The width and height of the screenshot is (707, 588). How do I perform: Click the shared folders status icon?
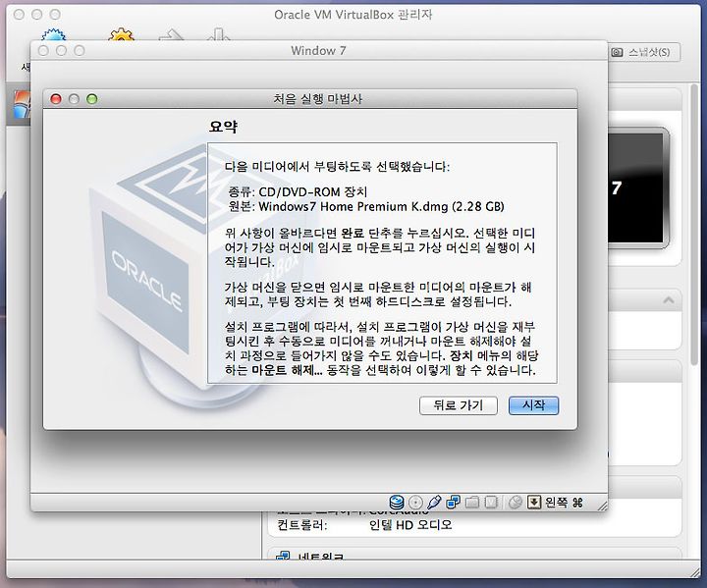[x=471, y=502]
